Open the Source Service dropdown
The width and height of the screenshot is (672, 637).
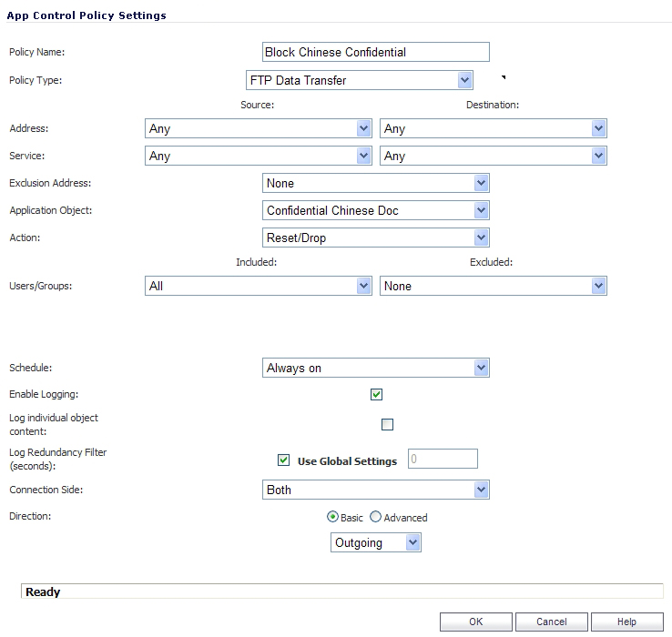pos(259,156)
